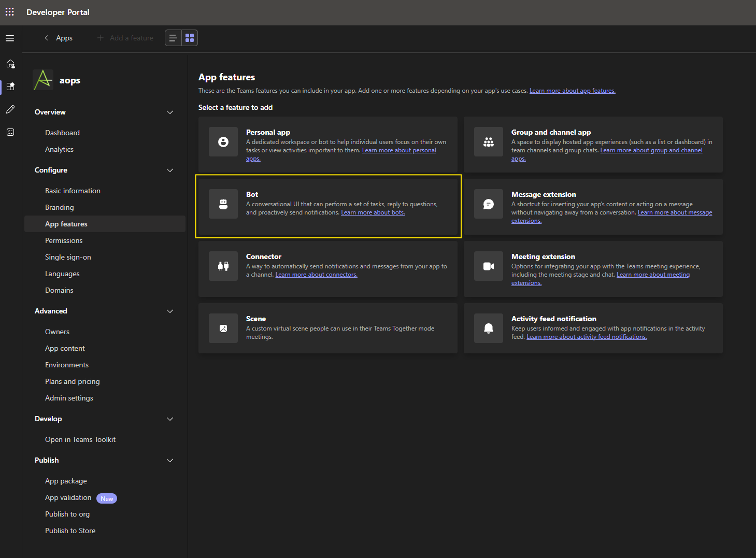The width and height of the screenshot is (756, 558).
Task: Open the pencil design tools icon
Action: (10, 109)
